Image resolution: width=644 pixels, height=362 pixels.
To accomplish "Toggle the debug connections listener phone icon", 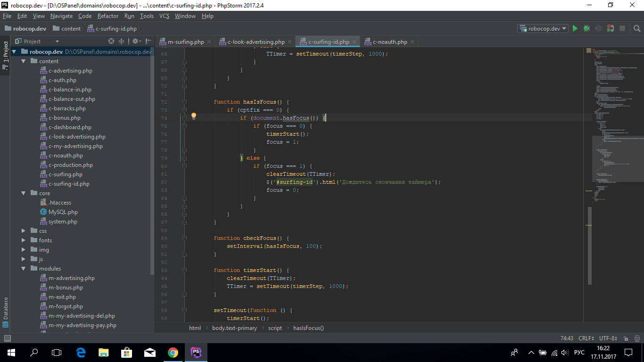I will 610,28.
